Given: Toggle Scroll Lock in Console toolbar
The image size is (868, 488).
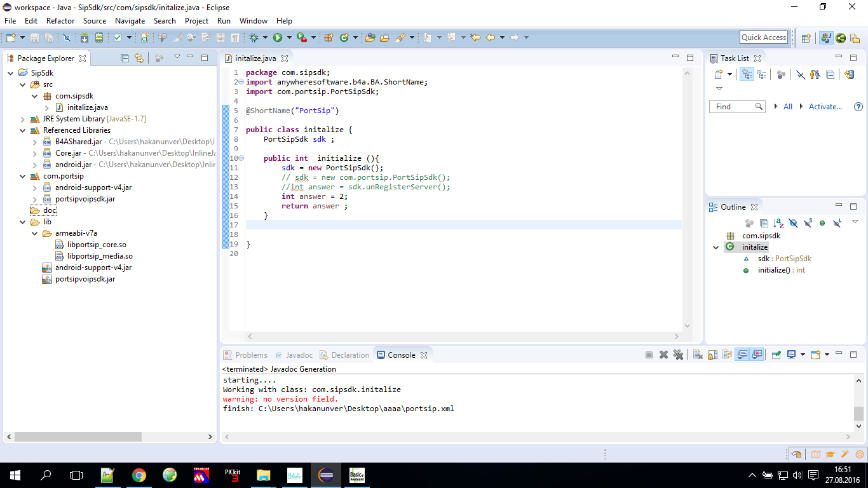Looking at the screenshot, I should tap(712, 355).
